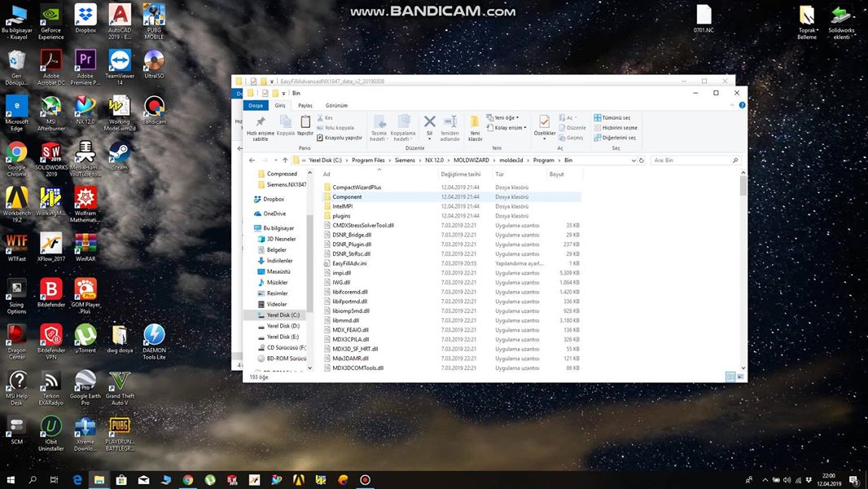Switch to the Paylaş ribbon tab
Image resolution: width=868 pixels, height=489 pixels.
[x=305, y=105]
